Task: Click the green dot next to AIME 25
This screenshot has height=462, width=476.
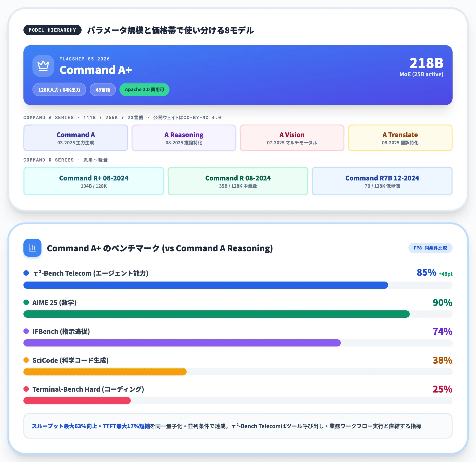Action: point(26,302)
